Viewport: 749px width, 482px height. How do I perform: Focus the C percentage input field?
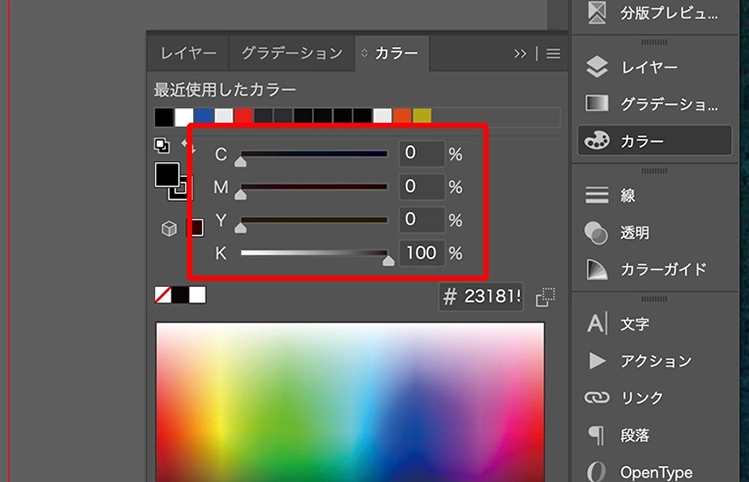click(x=422, y=153)
